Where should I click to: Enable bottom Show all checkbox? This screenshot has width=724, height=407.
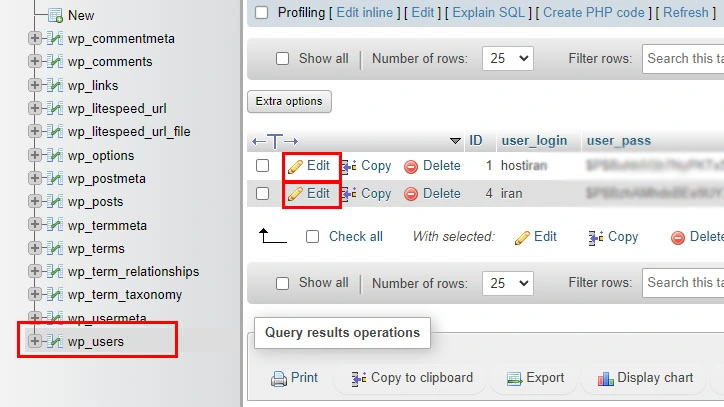tap(282, 283)
